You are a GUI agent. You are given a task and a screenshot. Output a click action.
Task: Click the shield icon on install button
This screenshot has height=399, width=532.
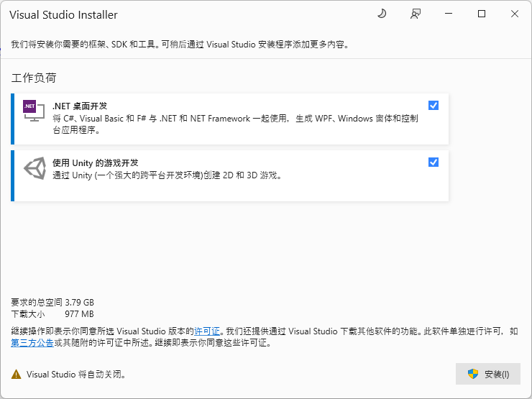tap(473, 374)
